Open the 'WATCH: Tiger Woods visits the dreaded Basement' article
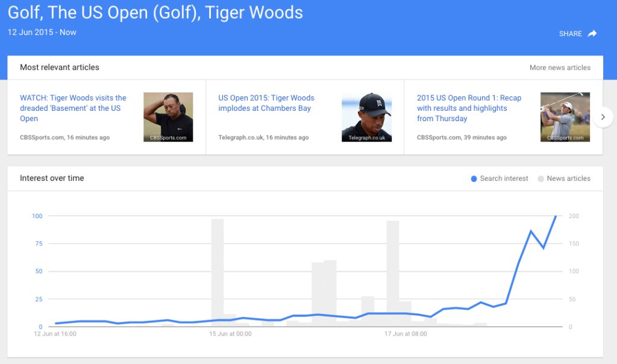Screen dimensions: 617x364 pos(72,108)
